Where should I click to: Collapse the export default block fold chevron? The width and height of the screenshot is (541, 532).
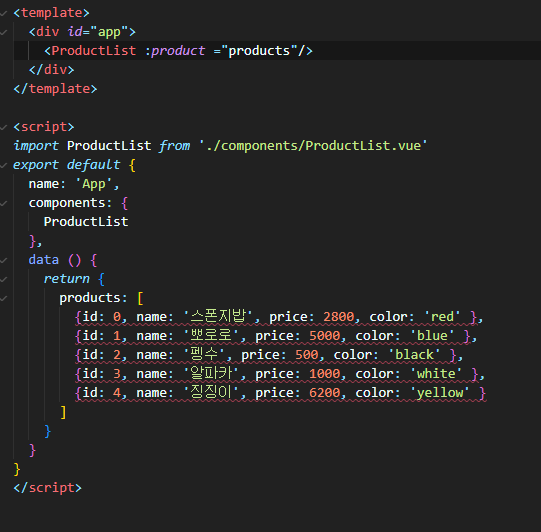[x=3, y=165]
